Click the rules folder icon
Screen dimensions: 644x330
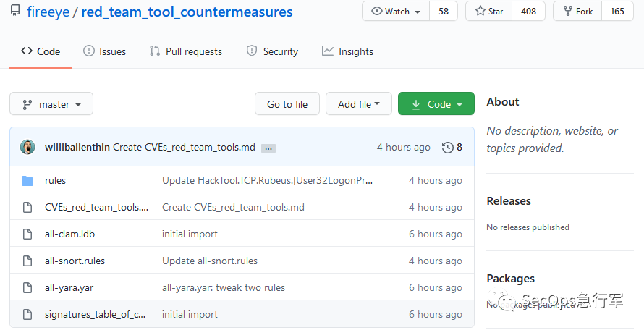tap(27, 180)
